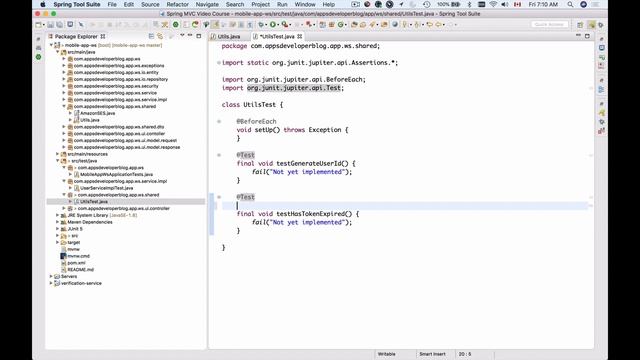Open the Refactor menu
The image size is (640, 360).
coord(178,4)
